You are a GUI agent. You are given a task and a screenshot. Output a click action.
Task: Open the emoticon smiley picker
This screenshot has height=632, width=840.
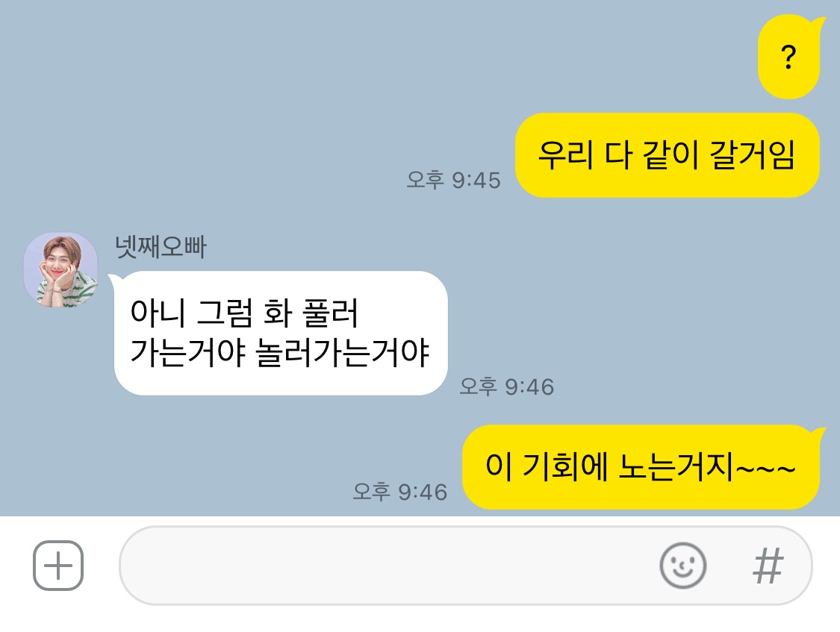tap(682, 566)
